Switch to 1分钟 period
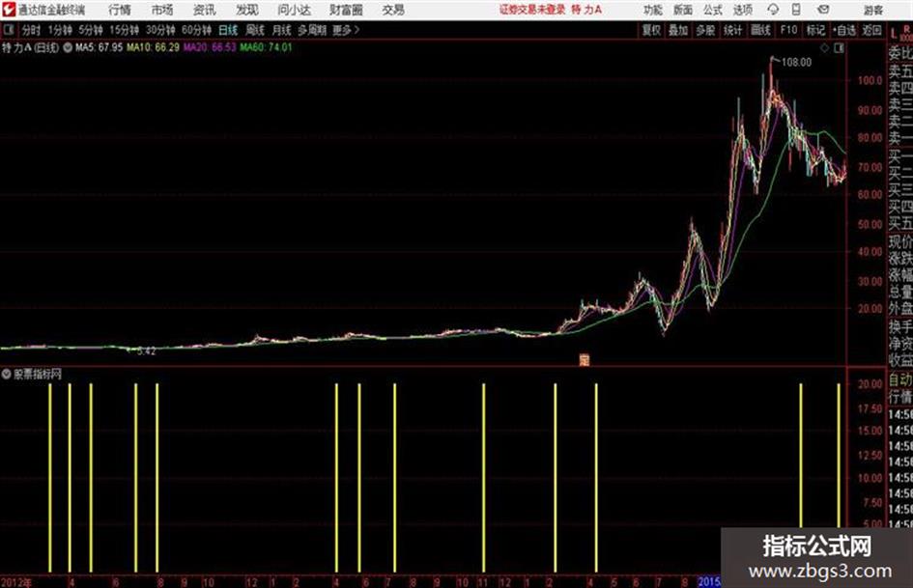Image resolution: width=913 pixels, height=588 pixels. click(60, 30)
